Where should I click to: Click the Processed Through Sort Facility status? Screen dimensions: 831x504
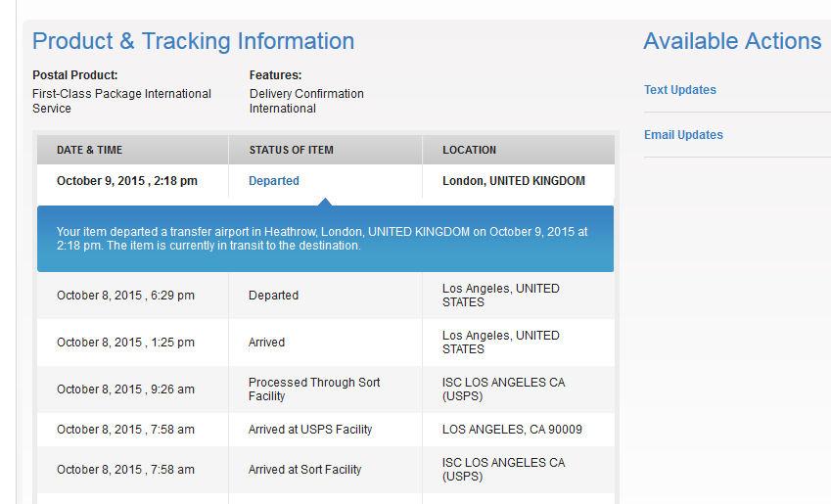pyautogui.click(x=314, y=389)
